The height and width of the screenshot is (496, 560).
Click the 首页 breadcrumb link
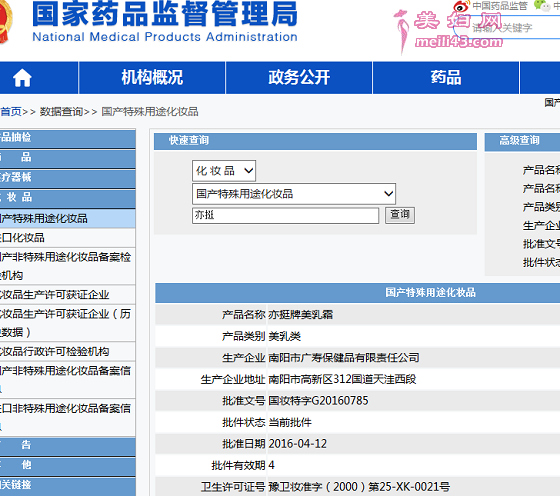click(11, 112)
